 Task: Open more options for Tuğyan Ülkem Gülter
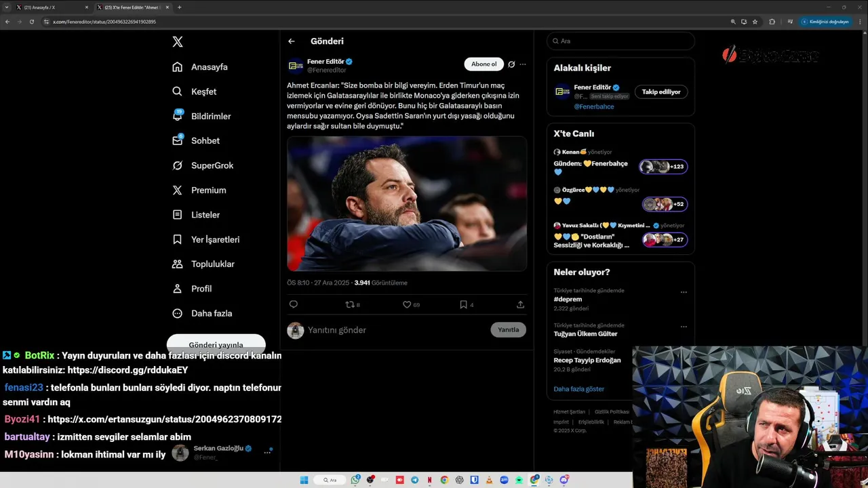[x=684, y=327]
